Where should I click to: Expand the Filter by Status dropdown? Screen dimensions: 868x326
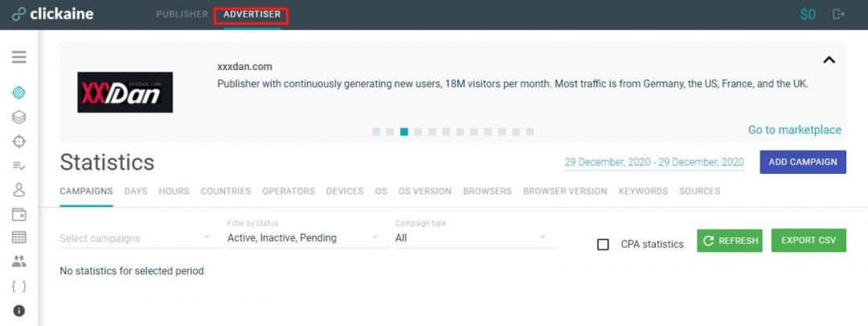(303, 238)
